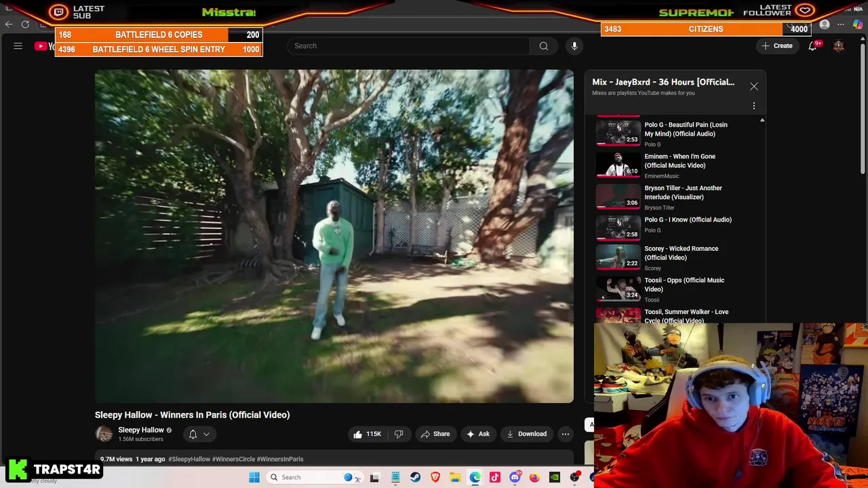Image resolution: width=868 pixels, height=488 pixels.
Task: Open Steam from the taskbar
Action: tap(415, 477)
